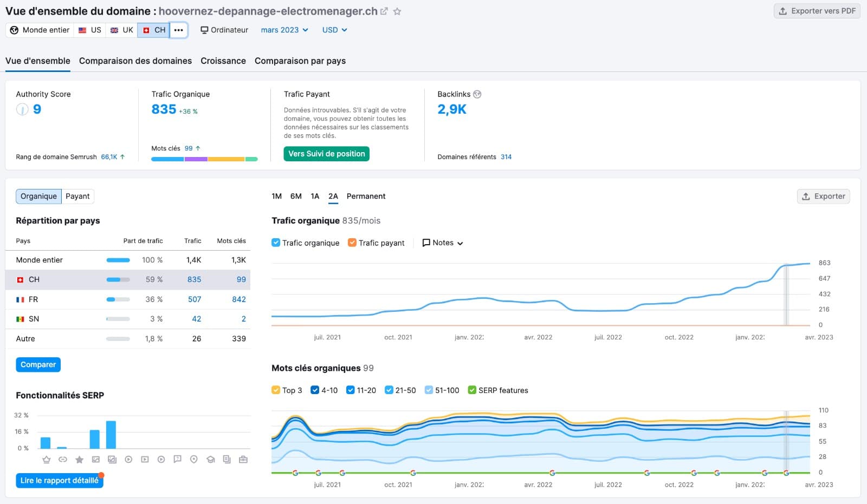Disable the Top 3 keywords checkbox
867x504 pixels.
coord(276,390)
